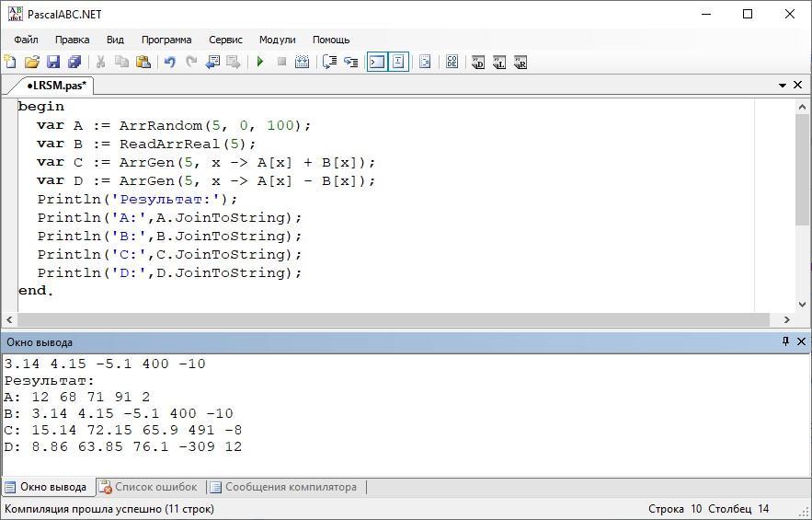The image size is (812, 520).
Task: Save the file with the floppy icon
Action: (x=53, y=62)
